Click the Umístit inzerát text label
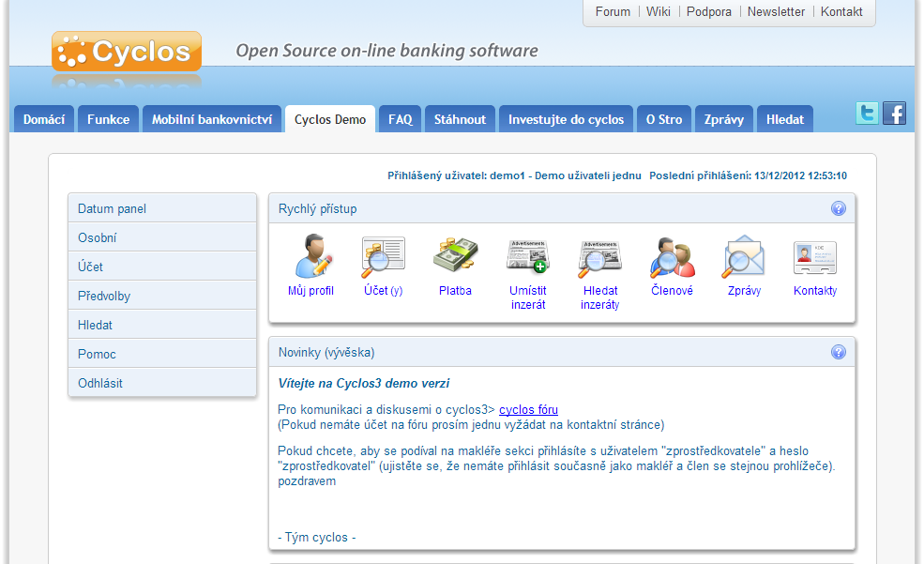924x564 pixels. tap(528, 297)
